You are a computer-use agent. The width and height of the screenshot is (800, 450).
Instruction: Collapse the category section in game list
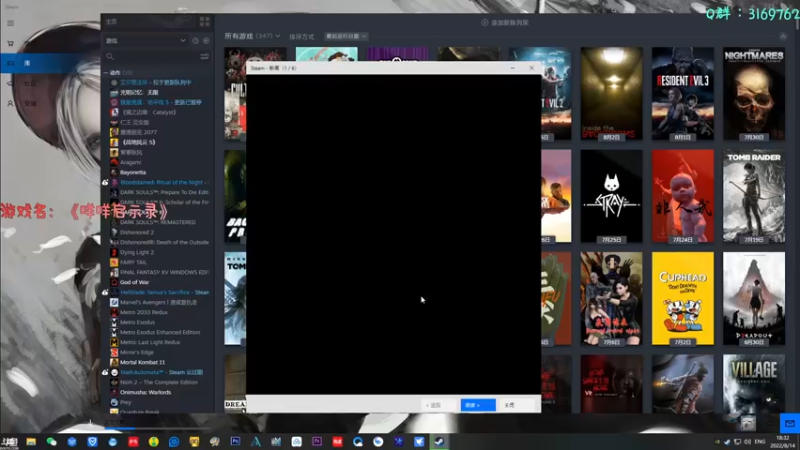106,73
